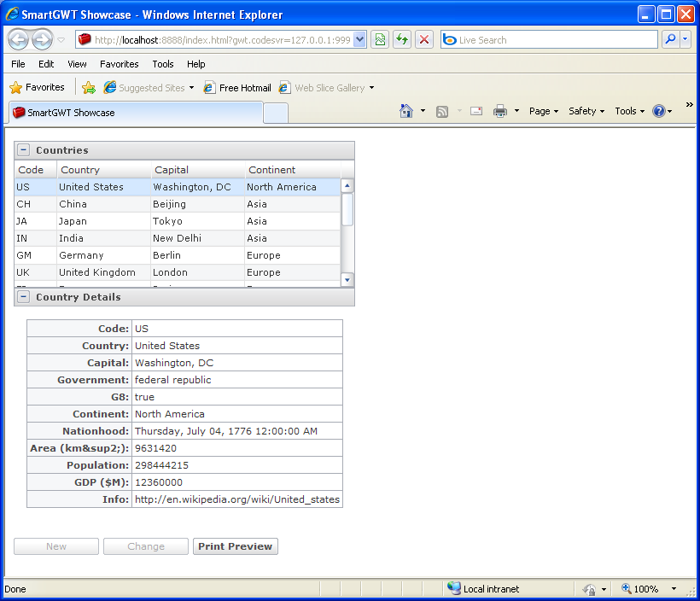Click the protected mode status icon
700x601 pixels.
589,589
